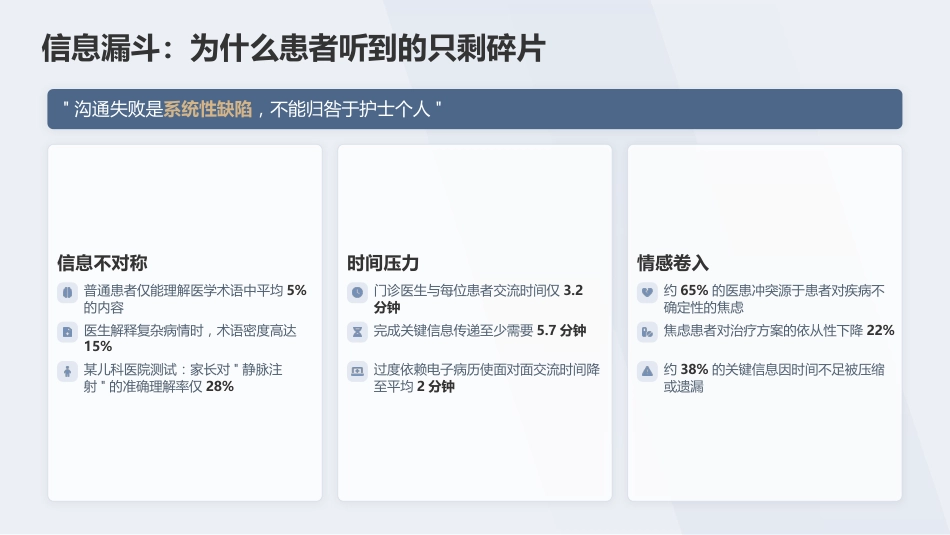
Task: Click the laptop medical icon beside 过度依赖电子病历
Action: click(357, 371)
